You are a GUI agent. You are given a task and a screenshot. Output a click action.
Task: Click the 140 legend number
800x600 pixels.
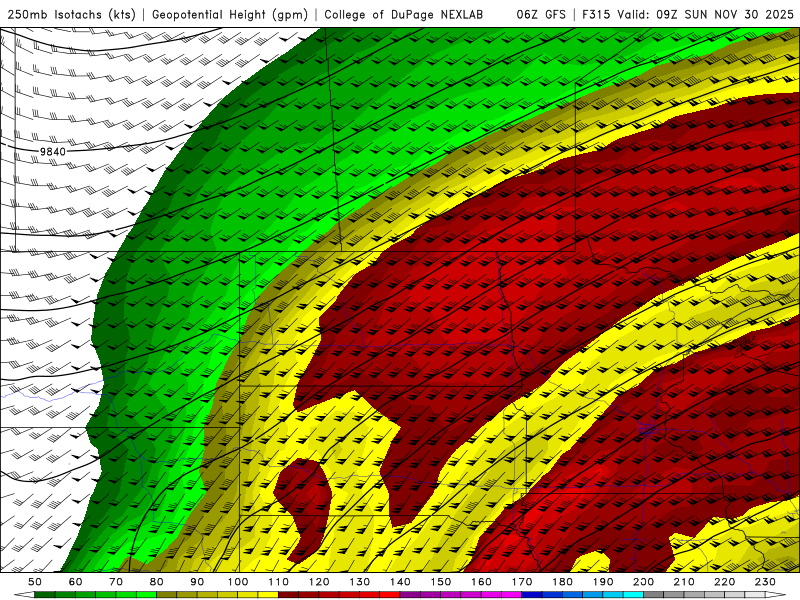click(x=400, y=582)
